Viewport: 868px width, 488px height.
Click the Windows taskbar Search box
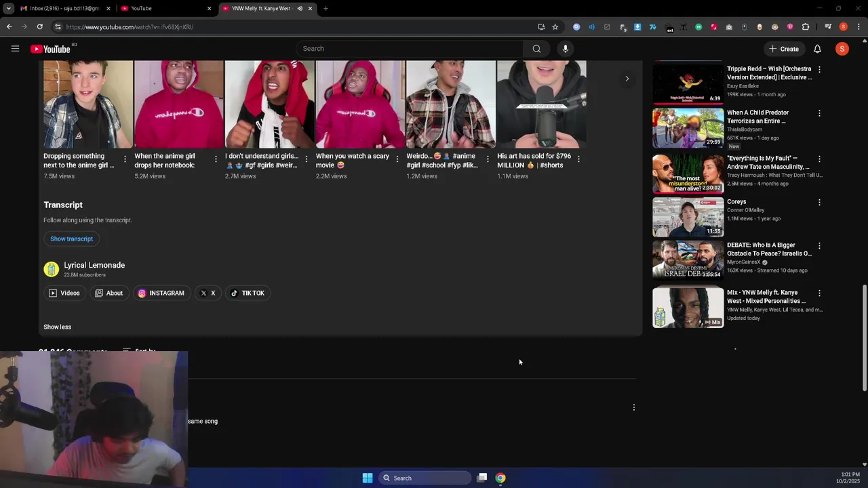(425, 478)
